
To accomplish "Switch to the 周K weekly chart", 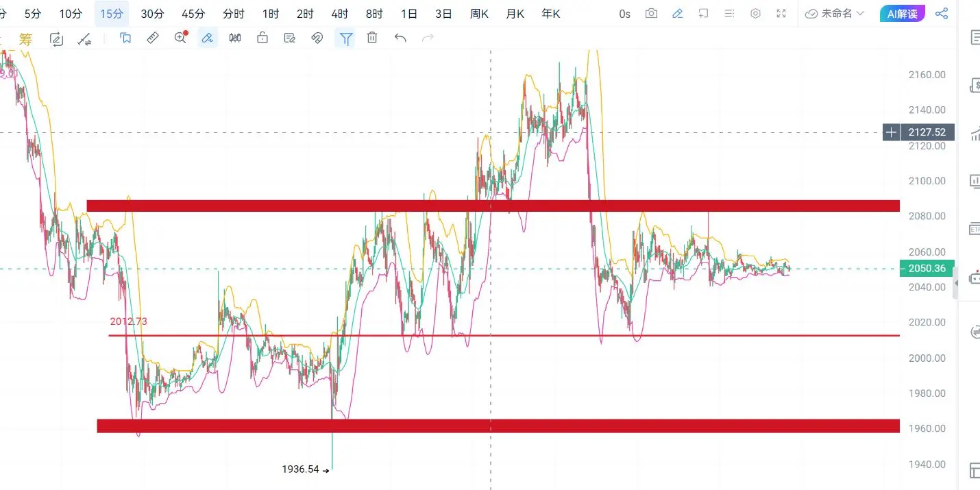I will pyautogui.click(x=479, y=14).
